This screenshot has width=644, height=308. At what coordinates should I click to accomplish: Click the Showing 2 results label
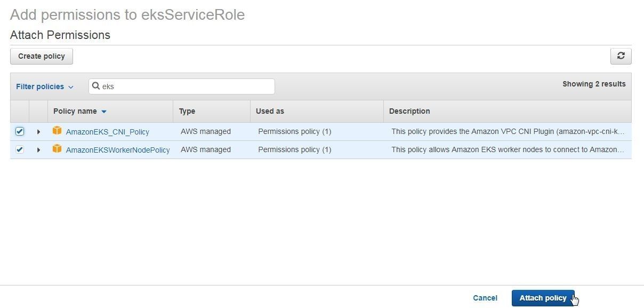click(x=594, y=84)
